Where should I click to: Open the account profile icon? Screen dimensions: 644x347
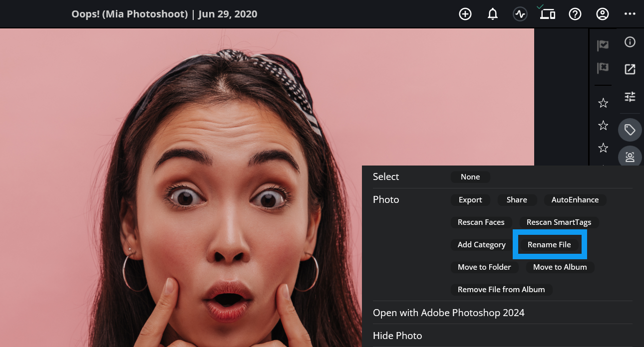click(x=603, y=14)
